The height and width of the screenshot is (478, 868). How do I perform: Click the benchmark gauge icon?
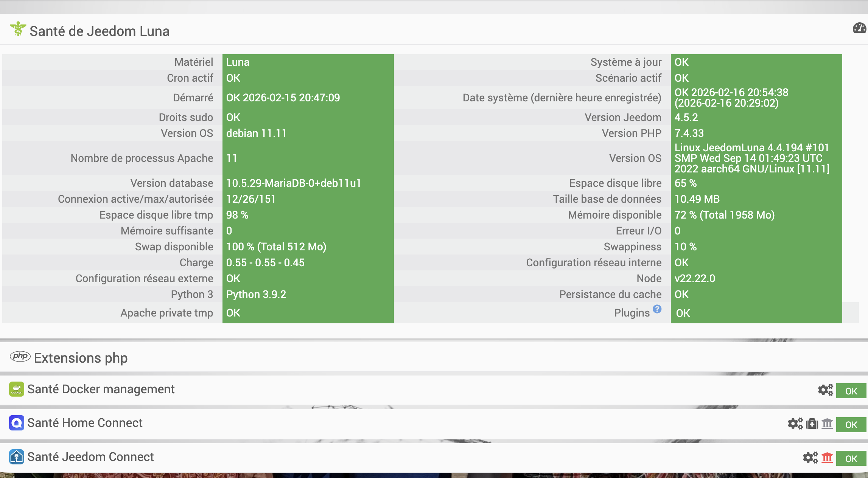859,28
